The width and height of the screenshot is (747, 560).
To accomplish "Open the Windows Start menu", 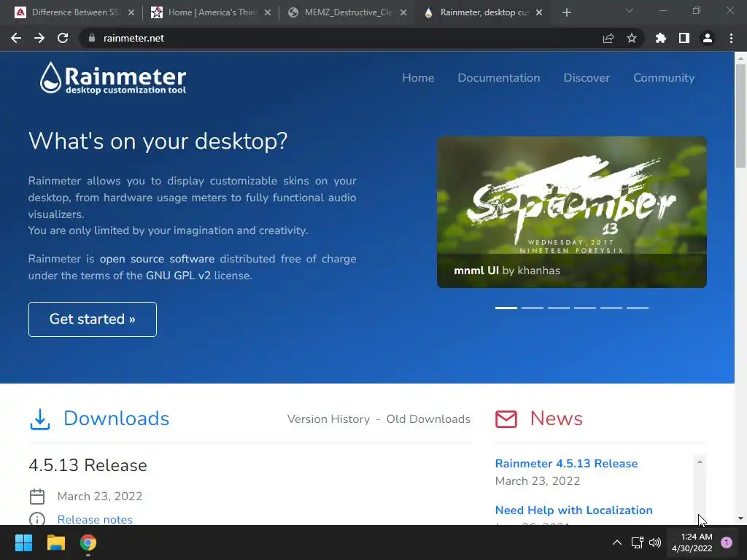I will 23,542.
